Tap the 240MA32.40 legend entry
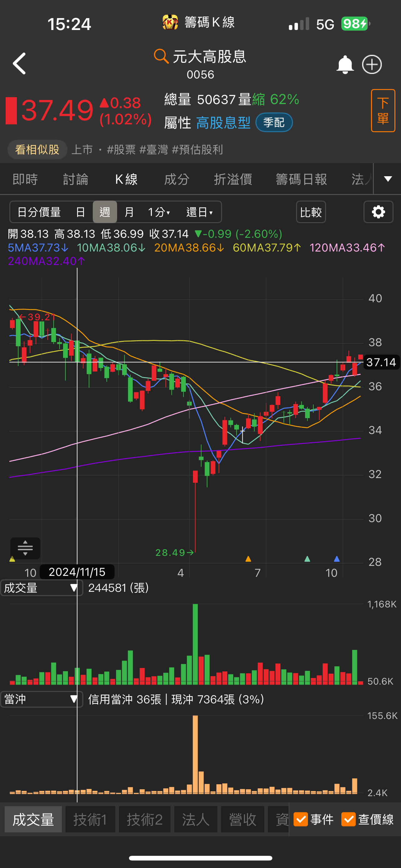401x868 pixels. click(x=47, y=261)
